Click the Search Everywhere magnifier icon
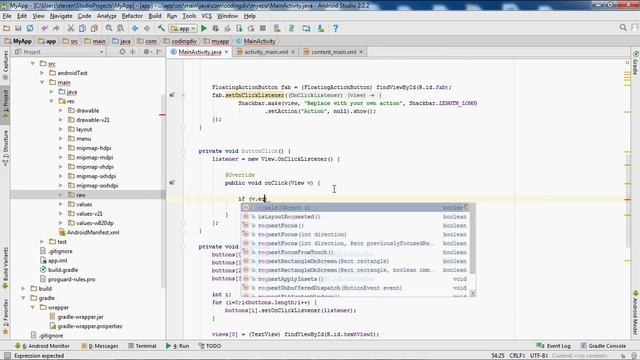The image size is (640, 360). pos(623,27)
